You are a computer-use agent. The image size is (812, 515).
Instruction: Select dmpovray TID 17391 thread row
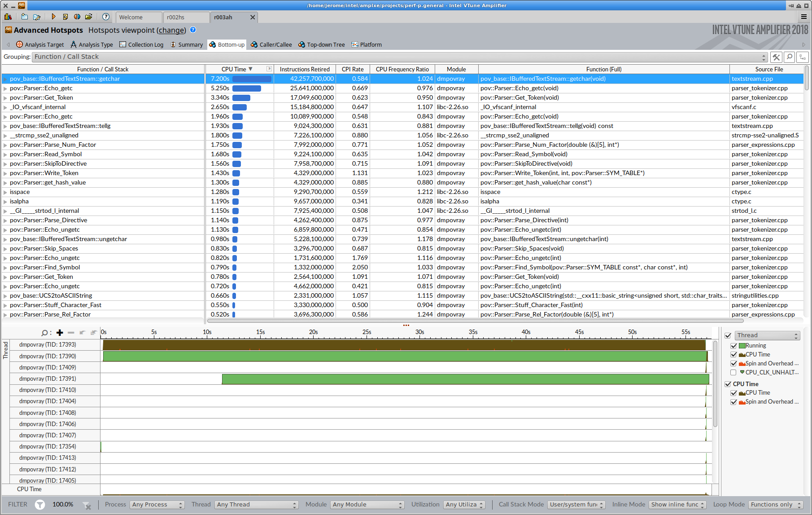coord(48,379)
